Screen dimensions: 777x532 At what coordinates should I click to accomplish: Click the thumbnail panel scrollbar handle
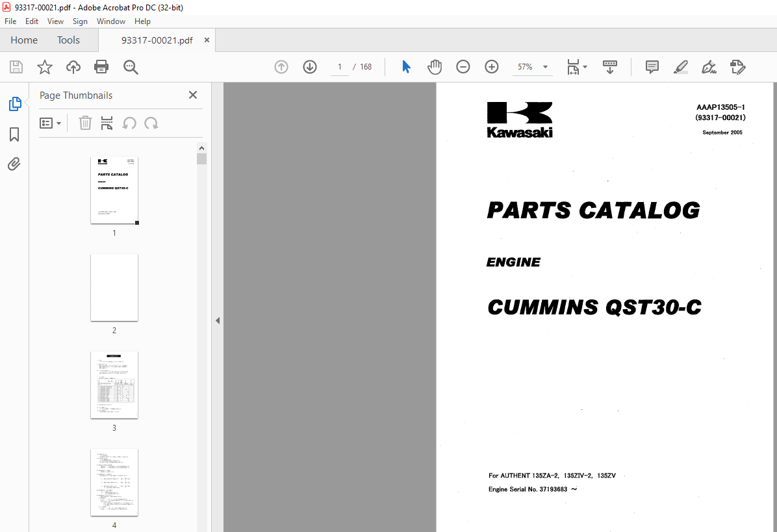(x=201, y=159)
